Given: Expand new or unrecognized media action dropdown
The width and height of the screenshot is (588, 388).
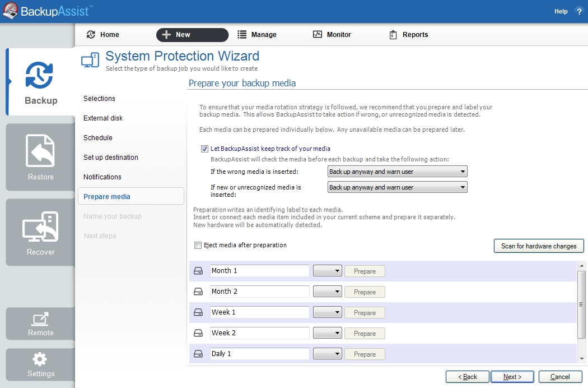Looking at the screenshot, I should click(x=397, y=187).
